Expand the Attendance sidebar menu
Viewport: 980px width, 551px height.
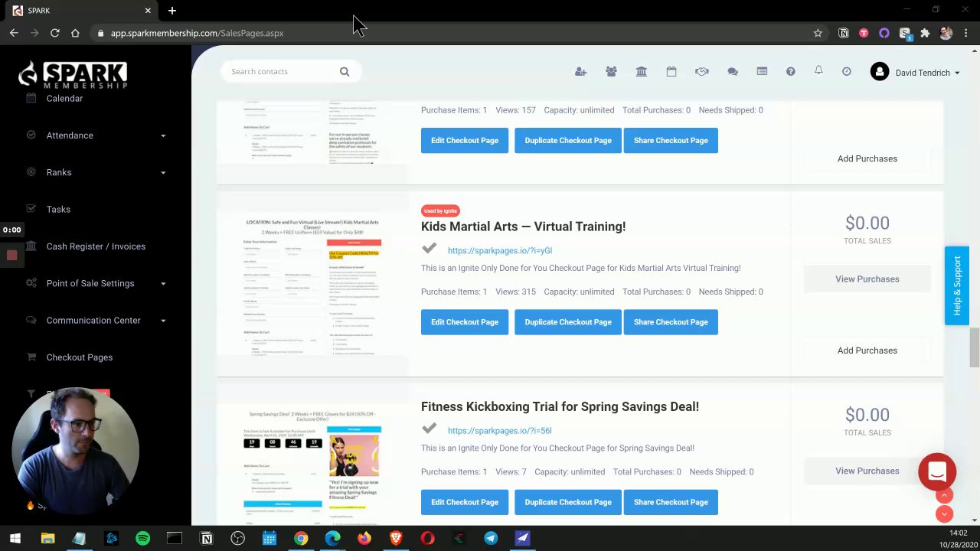point(96,135)
